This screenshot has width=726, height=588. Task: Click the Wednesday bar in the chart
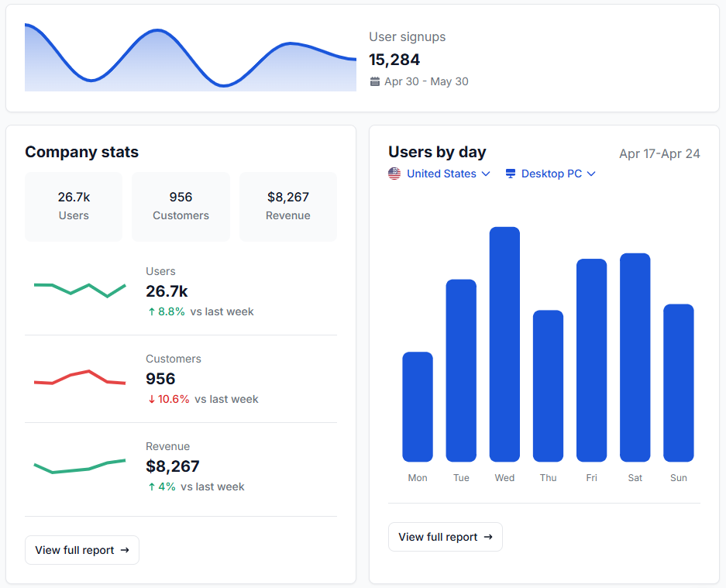(504, 345)
